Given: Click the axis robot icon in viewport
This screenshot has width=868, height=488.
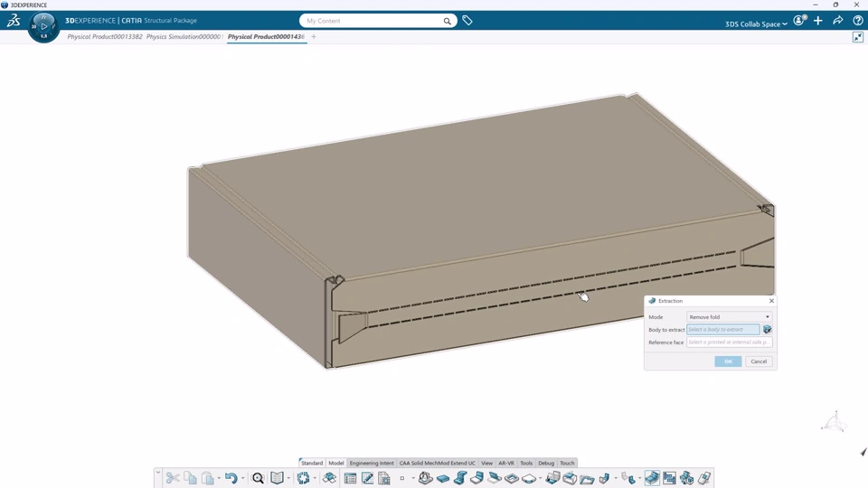Looking at the screenshot, I should (x=835, y=422).
